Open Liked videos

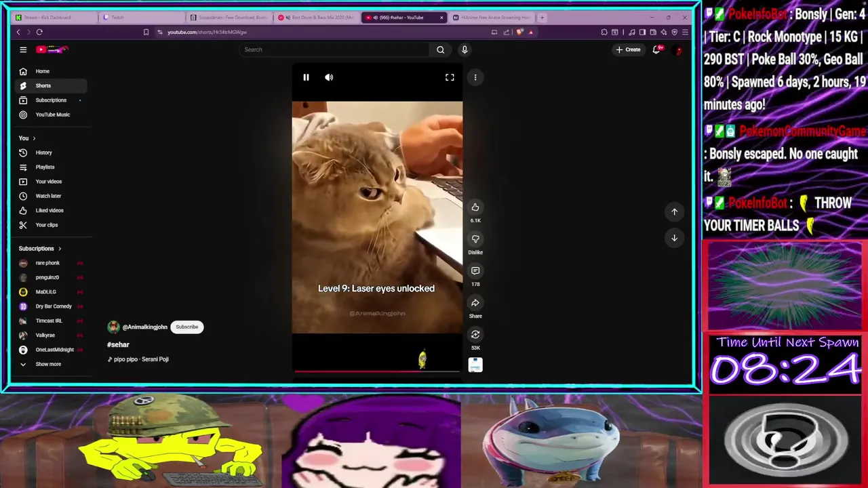pos(50,210)
